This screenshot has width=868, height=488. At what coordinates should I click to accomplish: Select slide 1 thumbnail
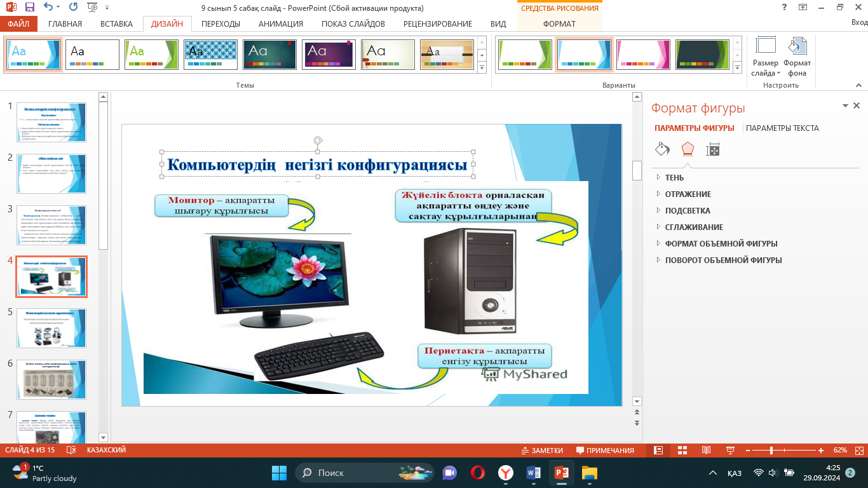tap(51, 122)
